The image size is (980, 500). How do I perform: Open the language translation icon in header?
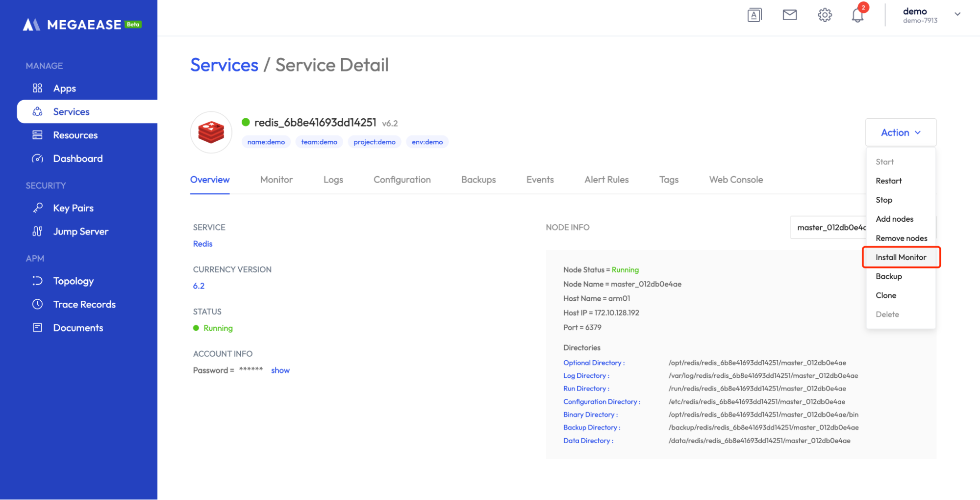pos(754,15)
